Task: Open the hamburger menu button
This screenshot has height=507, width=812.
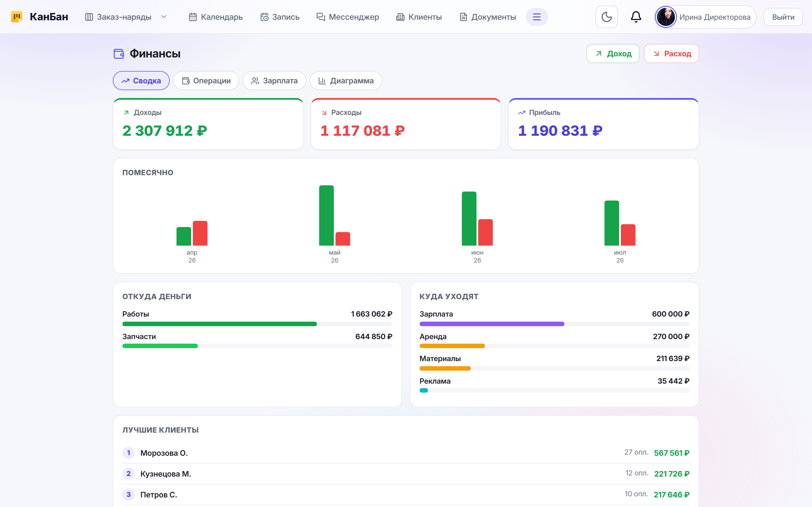Action: (x=537, y=17)
